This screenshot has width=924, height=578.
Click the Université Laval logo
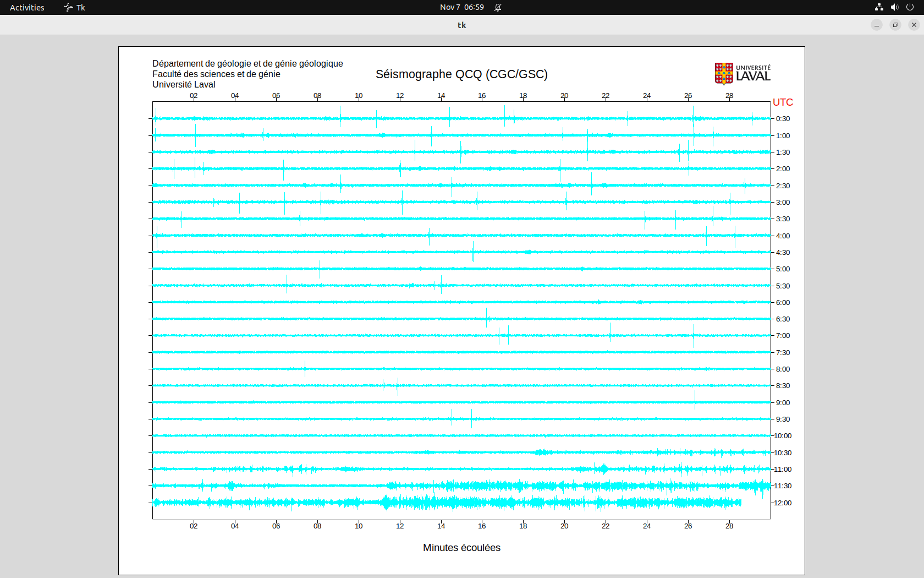[x=743, y=74]
